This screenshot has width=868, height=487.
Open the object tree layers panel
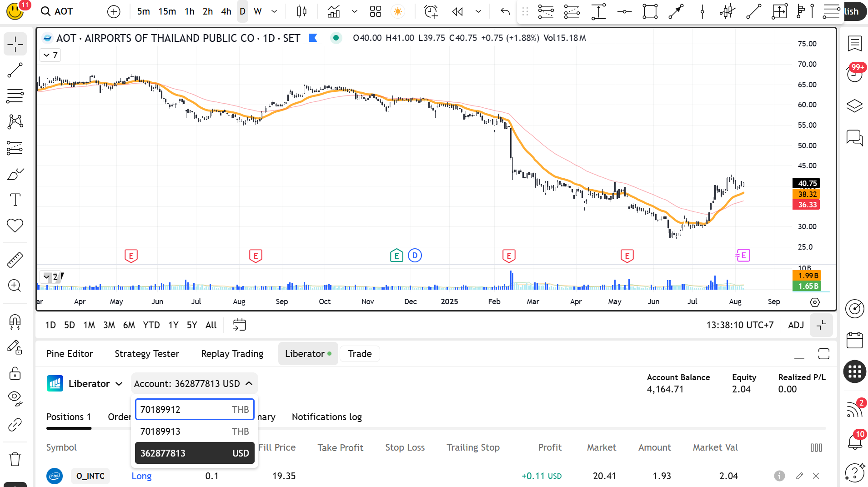[855, 106]
